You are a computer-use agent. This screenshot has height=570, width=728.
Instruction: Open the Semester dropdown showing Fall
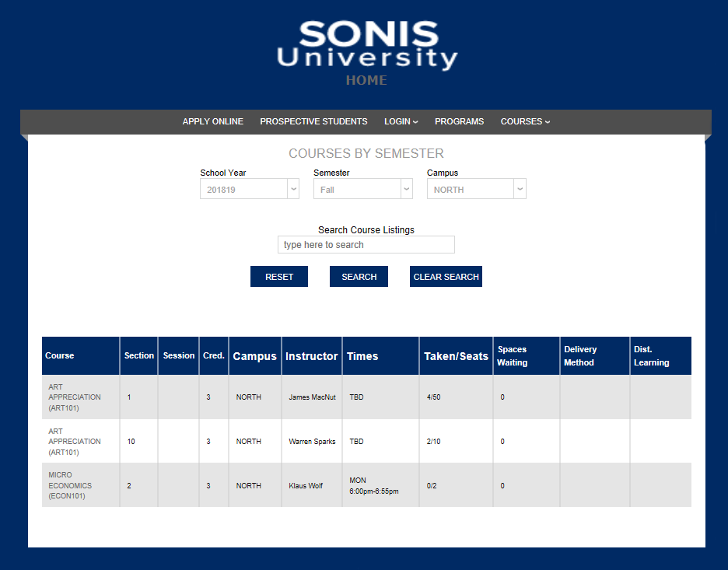click(362, 189)
